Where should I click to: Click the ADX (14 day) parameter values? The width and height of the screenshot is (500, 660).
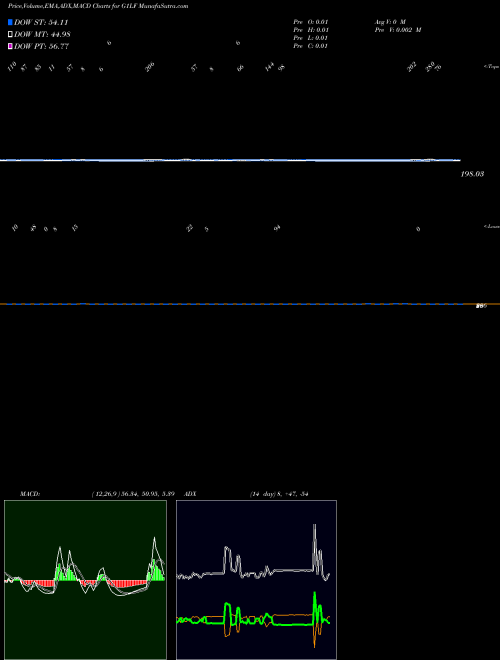click(279, 494)
